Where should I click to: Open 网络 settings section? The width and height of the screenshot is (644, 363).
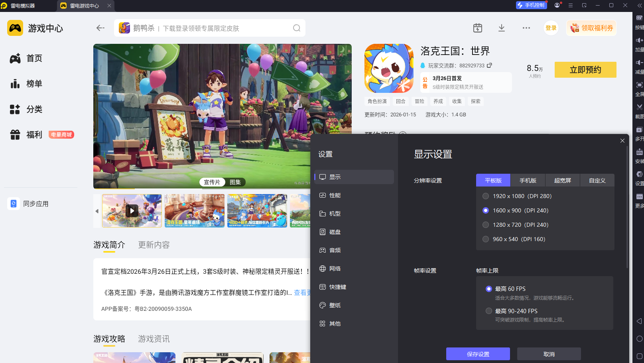(354, 269)
